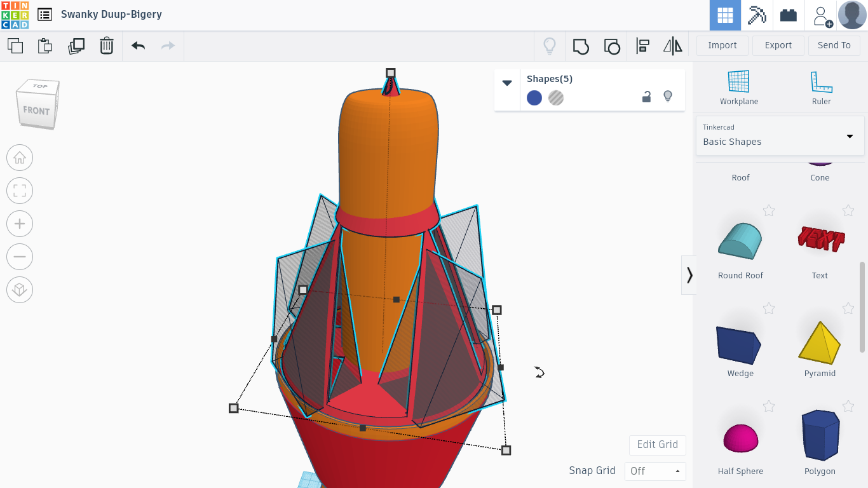Toggle Show all lightbulb in toolbar

(x=550, y=46)
